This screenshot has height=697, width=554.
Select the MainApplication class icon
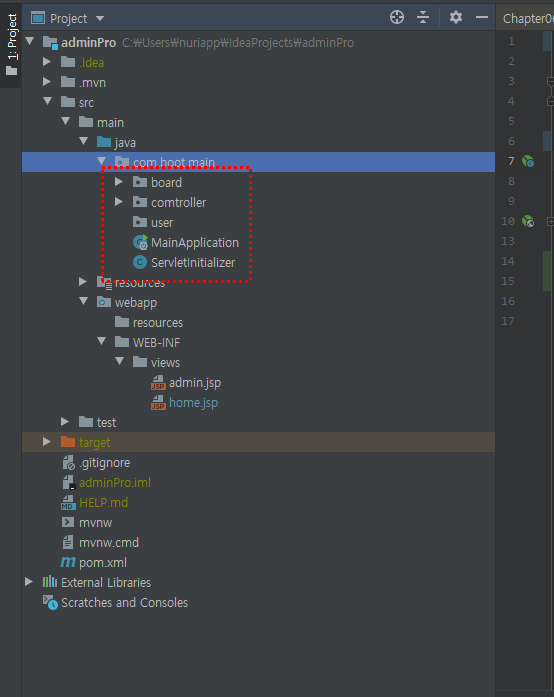click(x=140, y=242)
